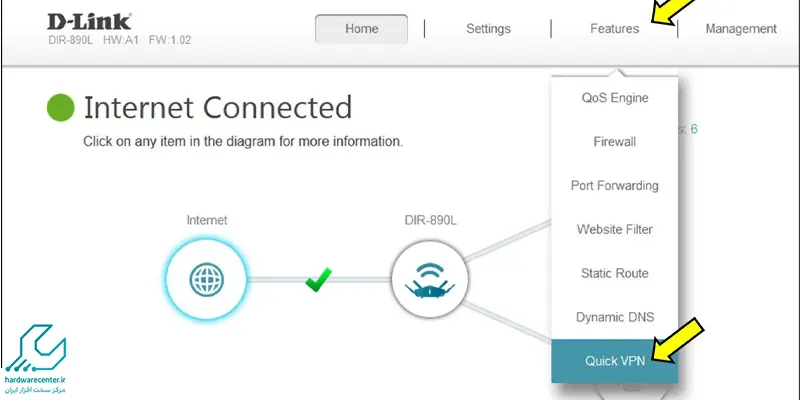Click the green connection status circle
Image resolution: width=800 pixels, height=400 pixels.
tap(61, 108)
